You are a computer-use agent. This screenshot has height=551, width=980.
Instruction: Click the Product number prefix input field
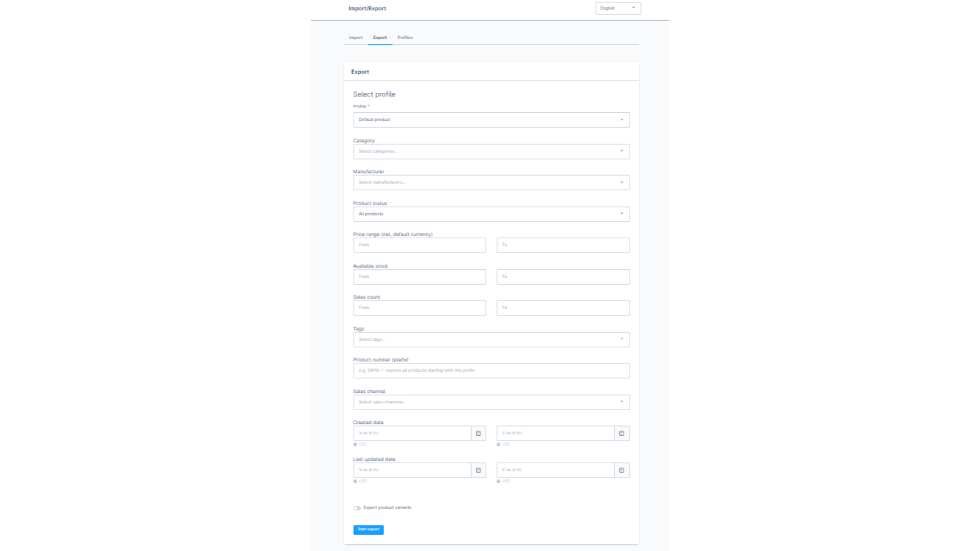click(491, 370)
